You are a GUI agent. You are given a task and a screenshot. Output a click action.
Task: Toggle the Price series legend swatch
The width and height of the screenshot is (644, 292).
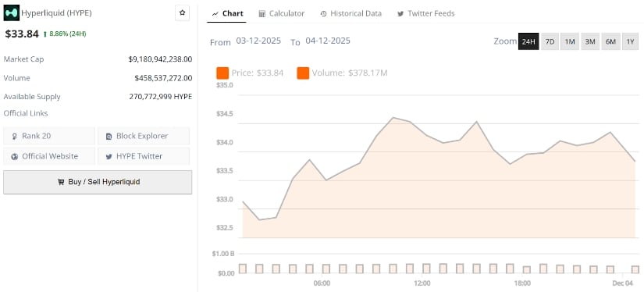coord(222,73)
